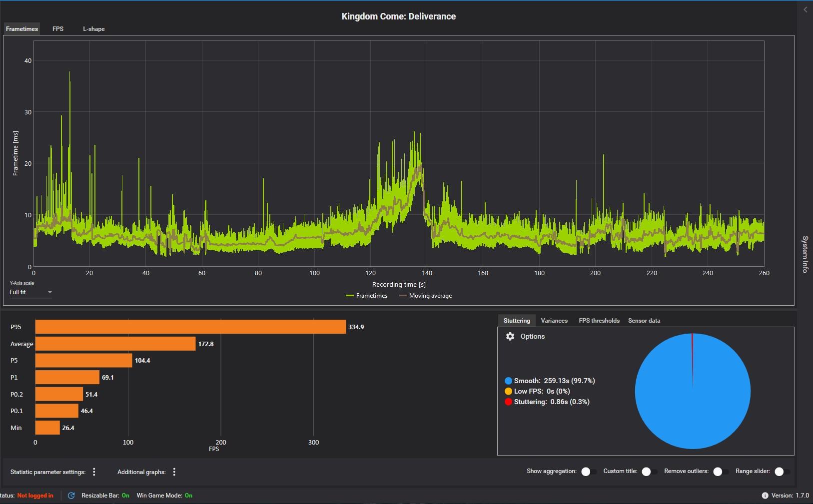Enable the Remove outliers switch

pos(721,472)
